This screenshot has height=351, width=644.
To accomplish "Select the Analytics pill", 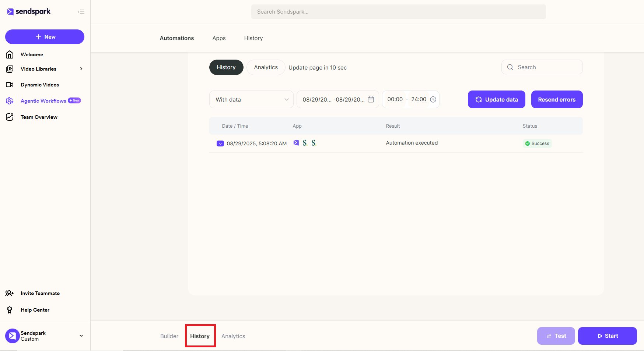I will point(266,67).
